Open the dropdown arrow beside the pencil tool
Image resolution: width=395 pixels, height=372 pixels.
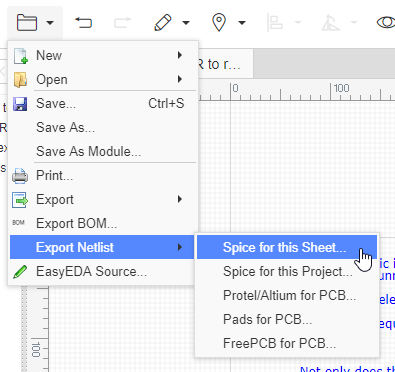(x=186, y=23)
